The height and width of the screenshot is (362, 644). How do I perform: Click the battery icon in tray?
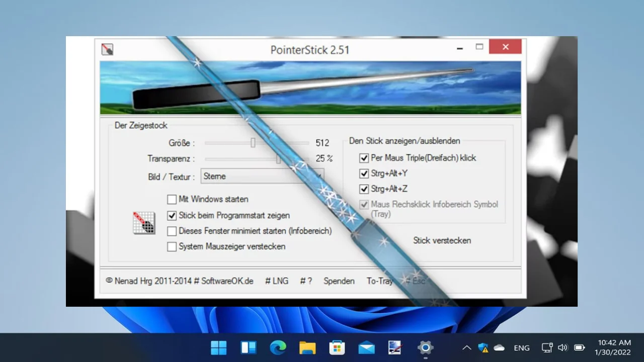pyautogui.click(x=580, y=347)
